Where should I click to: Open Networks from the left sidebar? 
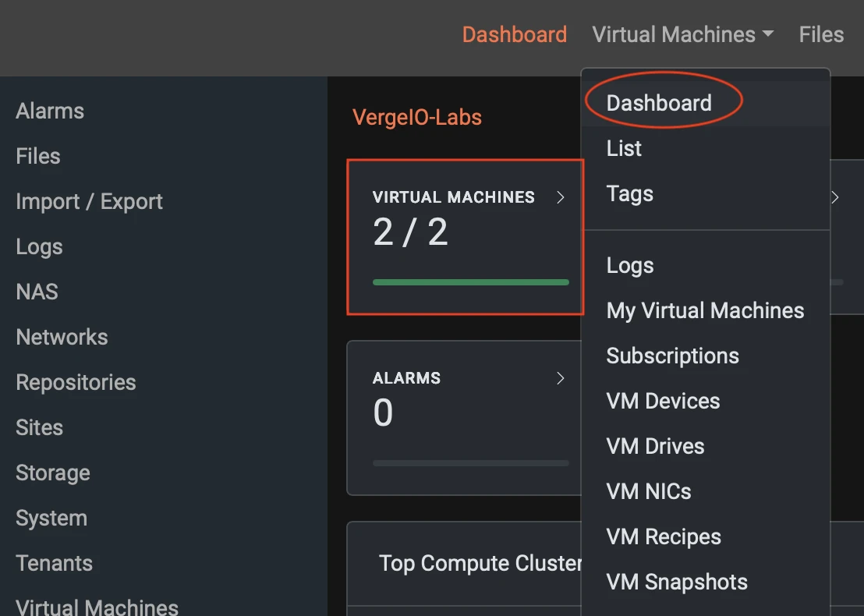point(62,337)
